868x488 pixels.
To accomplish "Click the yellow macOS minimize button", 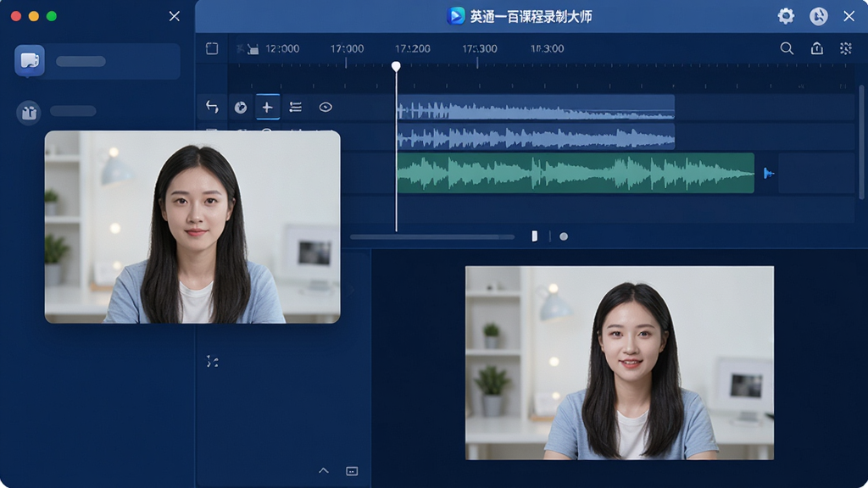I will click(x=34, y=16).
